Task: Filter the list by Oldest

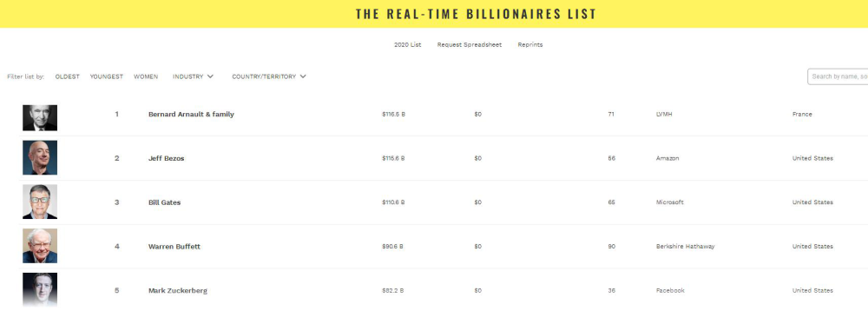Action: 68,76
